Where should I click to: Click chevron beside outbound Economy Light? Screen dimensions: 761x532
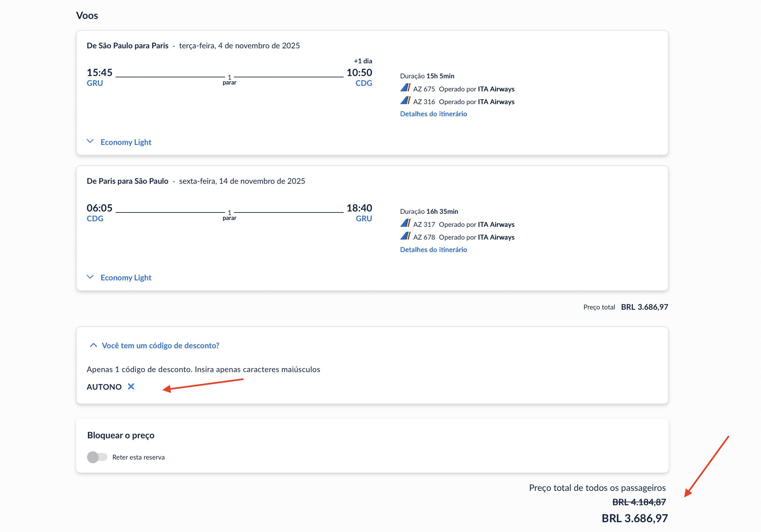(90, 141)
